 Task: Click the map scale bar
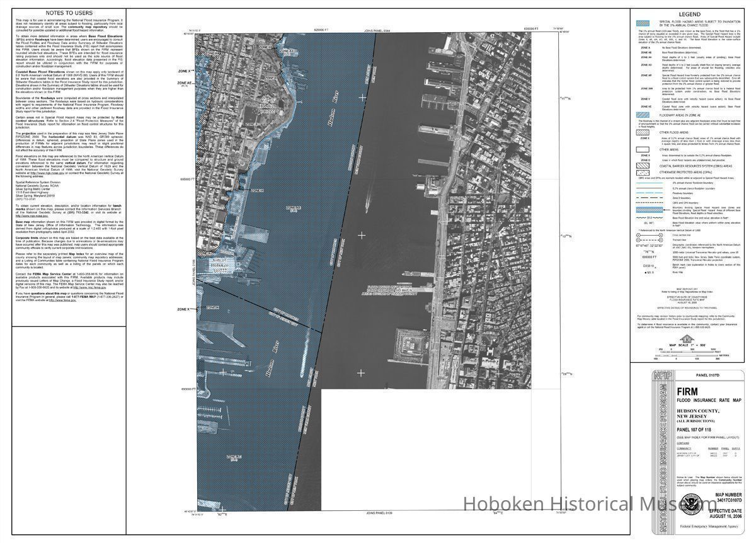point(689,352)
